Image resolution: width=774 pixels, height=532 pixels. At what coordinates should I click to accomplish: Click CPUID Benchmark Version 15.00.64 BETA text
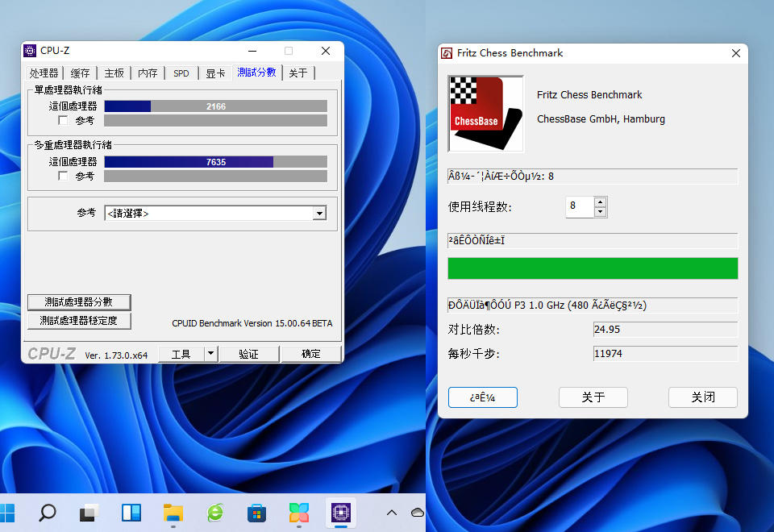(x=252, y=323)
